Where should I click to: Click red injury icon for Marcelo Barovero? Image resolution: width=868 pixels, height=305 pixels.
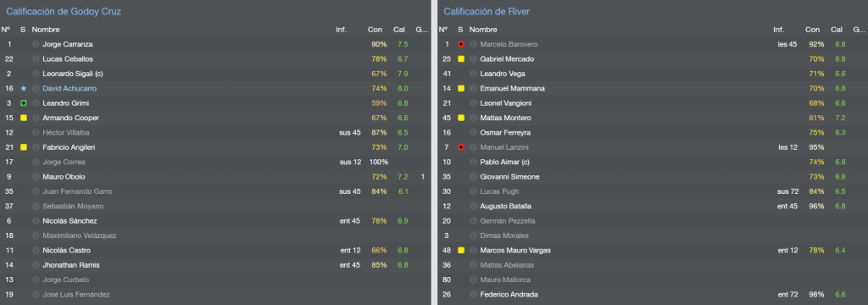(460, 44)
